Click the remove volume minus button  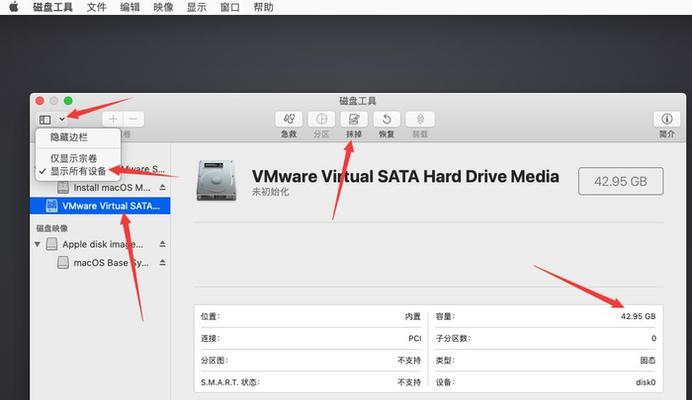click(x=134, y=119)
